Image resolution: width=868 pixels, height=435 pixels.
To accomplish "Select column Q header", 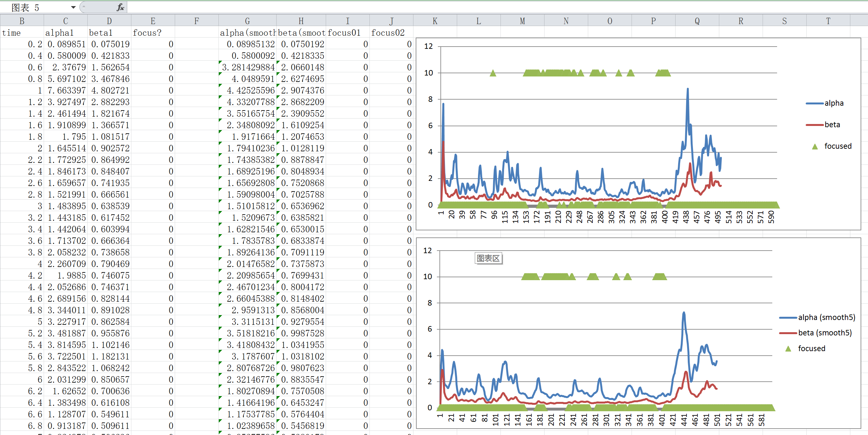I will [x=697, y=21].
